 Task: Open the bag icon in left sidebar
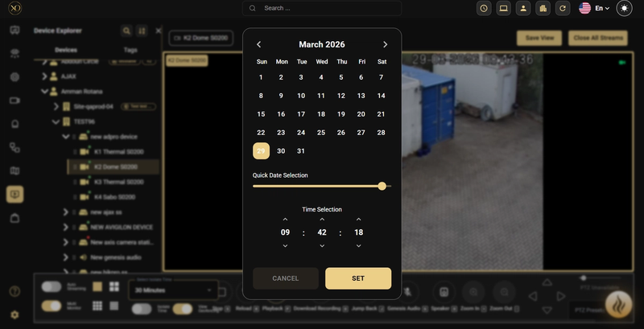pyautogui.click(x=14, y=218)
